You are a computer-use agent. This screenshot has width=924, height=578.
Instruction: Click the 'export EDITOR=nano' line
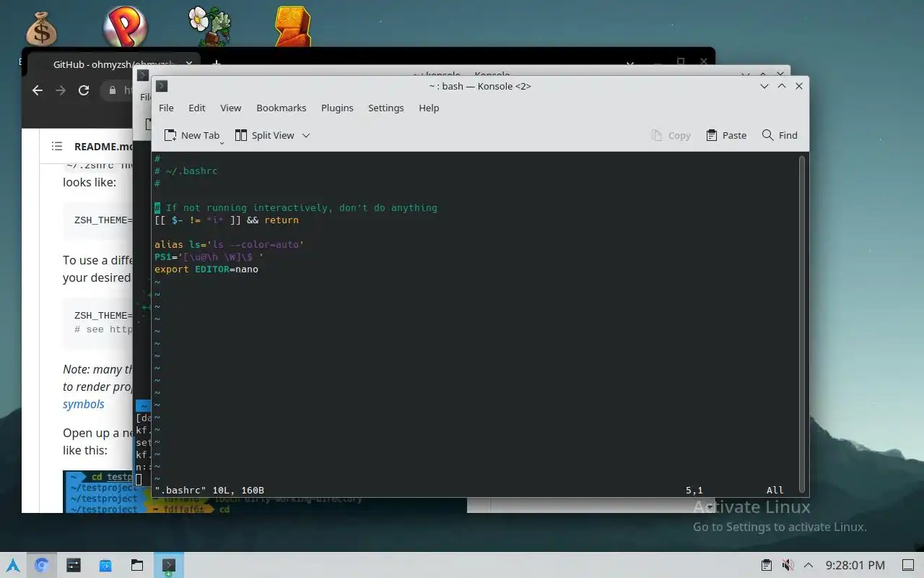206,269
